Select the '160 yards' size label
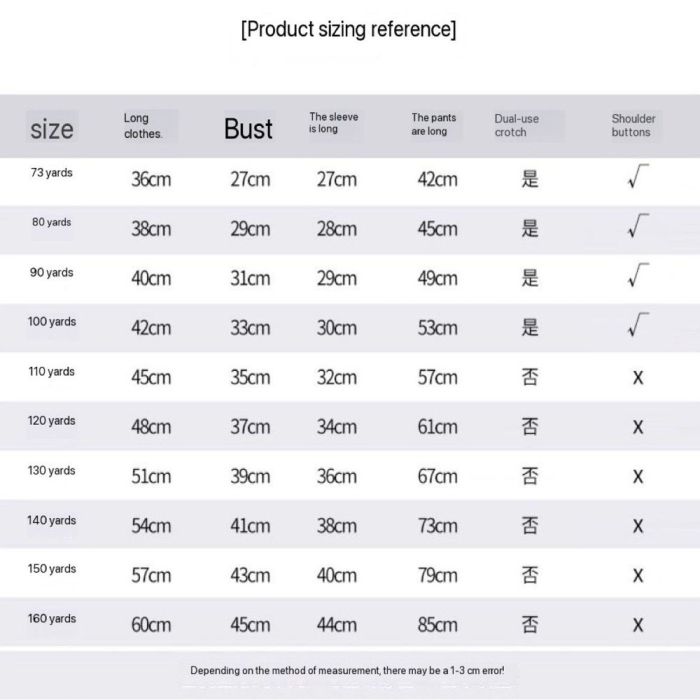The height and width of the screenshot is (700, 700). click(52, 619)
